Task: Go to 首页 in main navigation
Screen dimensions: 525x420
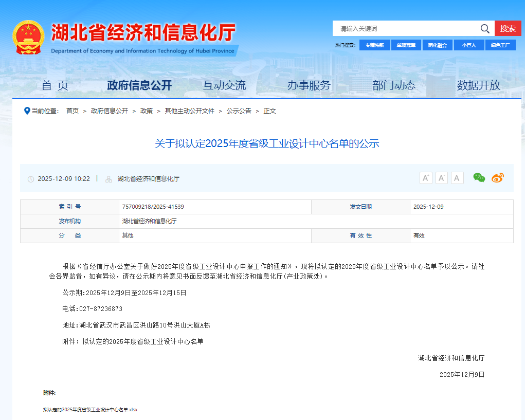Action: click(x=55, y=85)
